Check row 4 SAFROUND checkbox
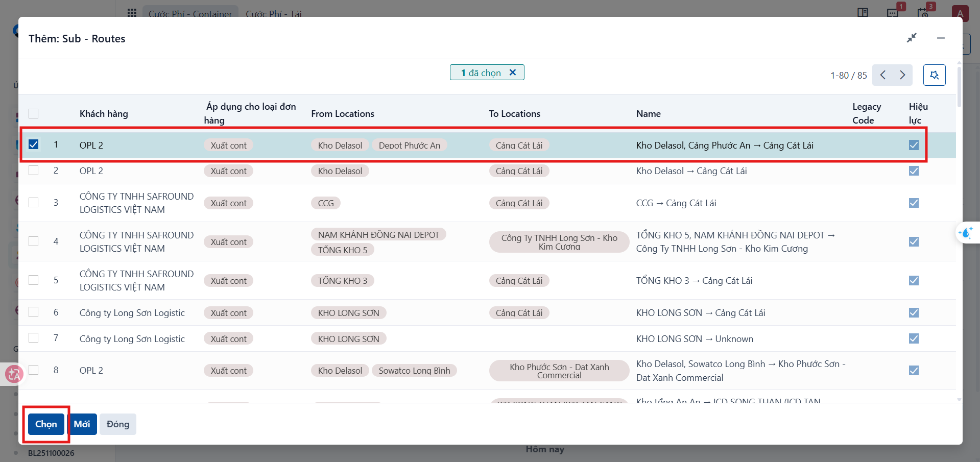980x462 pixels. pyautogui.click(x=34, y=241)
